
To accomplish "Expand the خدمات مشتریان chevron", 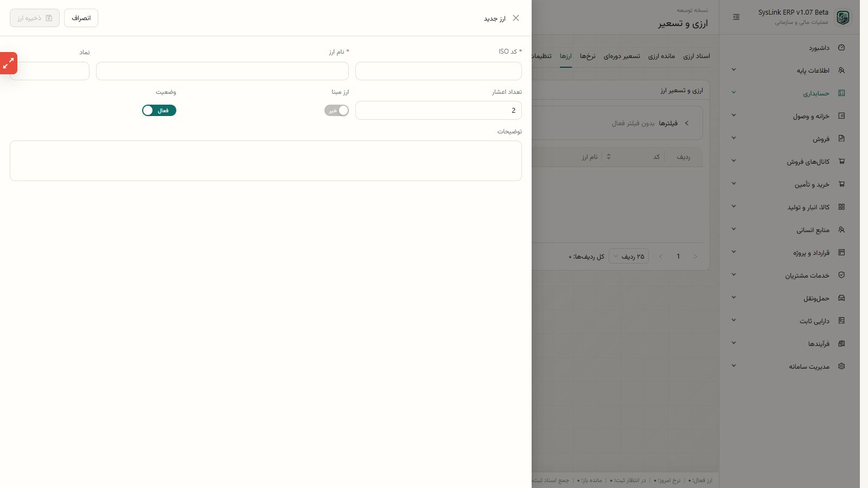I will (733, 275).
